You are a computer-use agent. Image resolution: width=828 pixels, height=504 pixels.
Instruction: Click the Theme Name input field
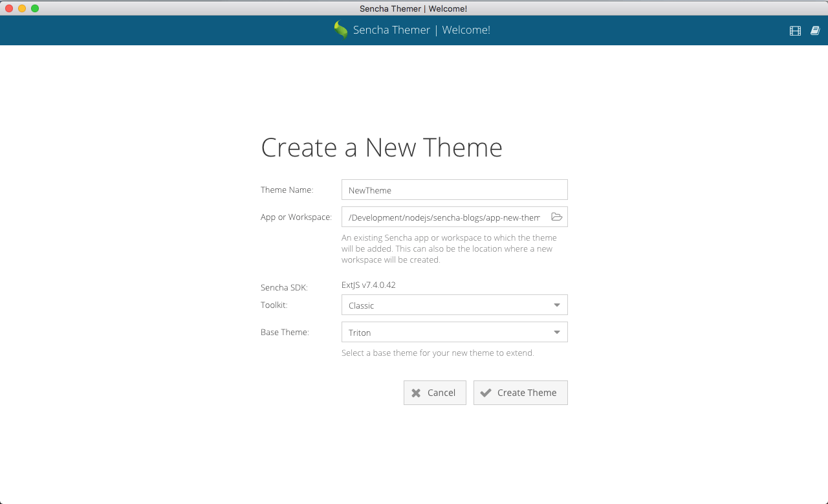click(x=454, y=190)
